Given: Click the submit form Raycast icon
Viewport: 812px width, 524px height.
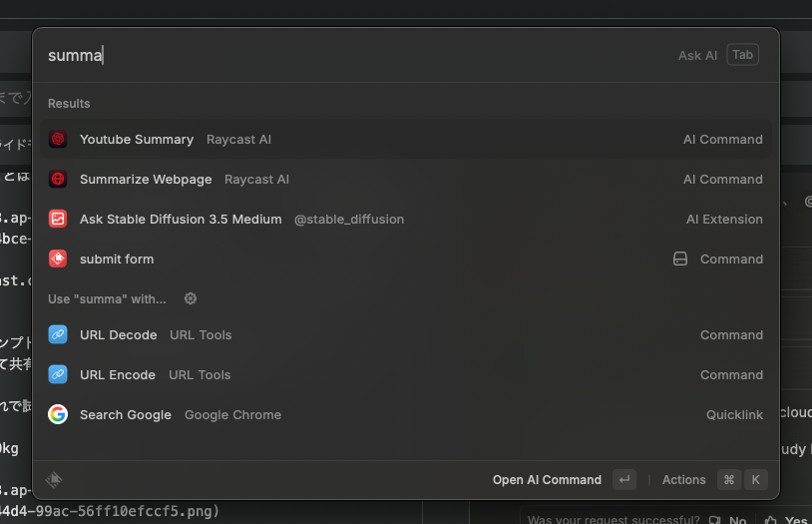Looking at the screenshot, I should [x=58, y=259].
